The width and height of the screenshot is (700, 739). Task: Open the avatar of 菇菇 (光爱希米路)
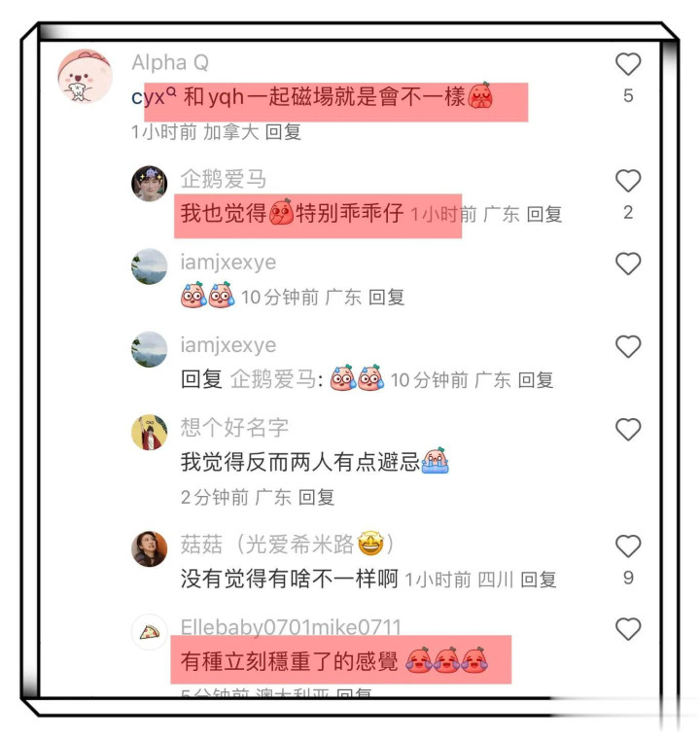tap(149, 549)
